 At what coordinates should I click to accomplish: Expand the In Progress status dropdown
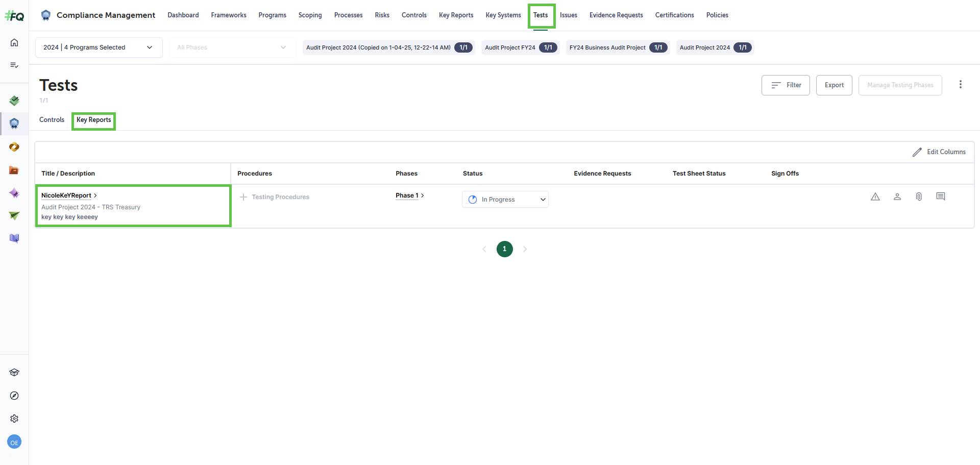pos(505,200)
